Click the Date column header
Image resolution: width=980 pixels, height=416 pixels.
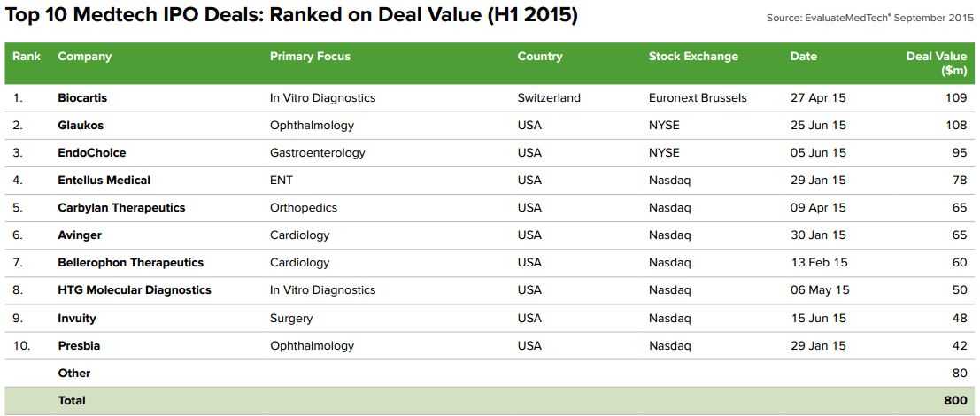coord(804,57)
